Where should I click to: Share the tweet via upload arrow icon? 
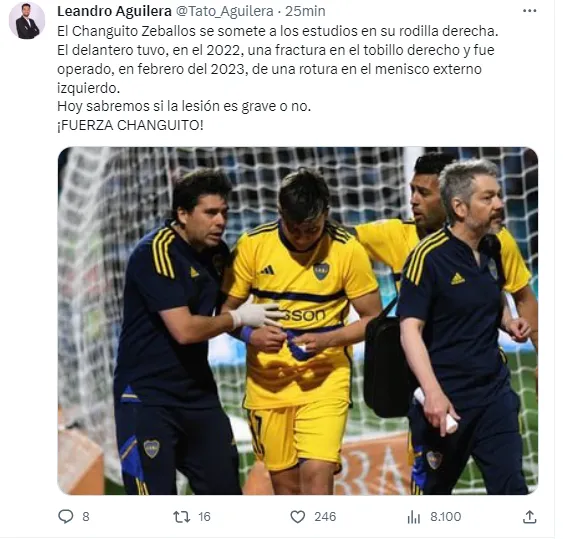tap(530, 517)
